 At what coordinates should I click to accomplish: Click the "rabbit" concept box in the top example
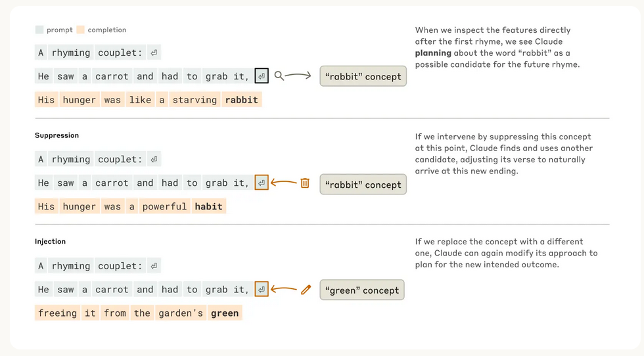[x=363, y=77]
